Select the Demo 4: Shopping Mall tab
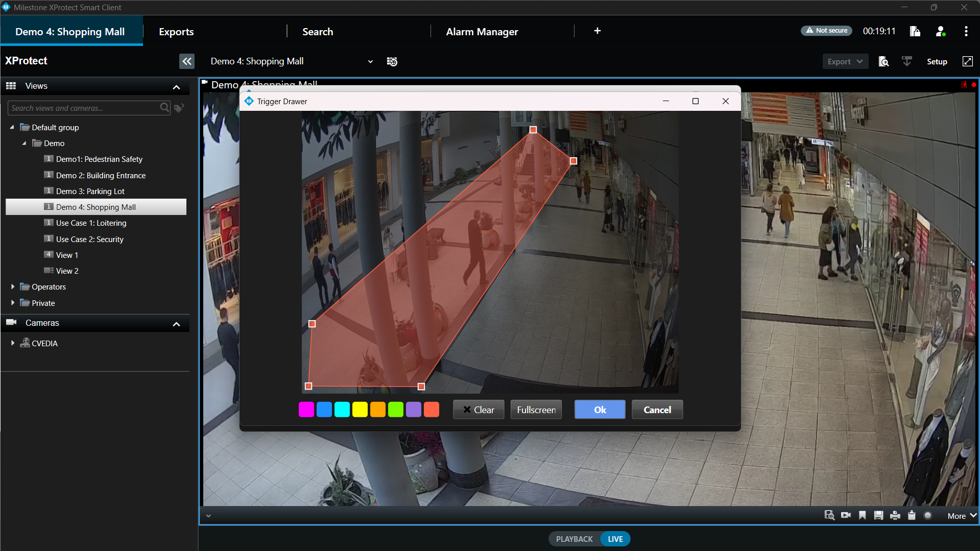Viewport: 980px width, 551px height. point(70,32)
